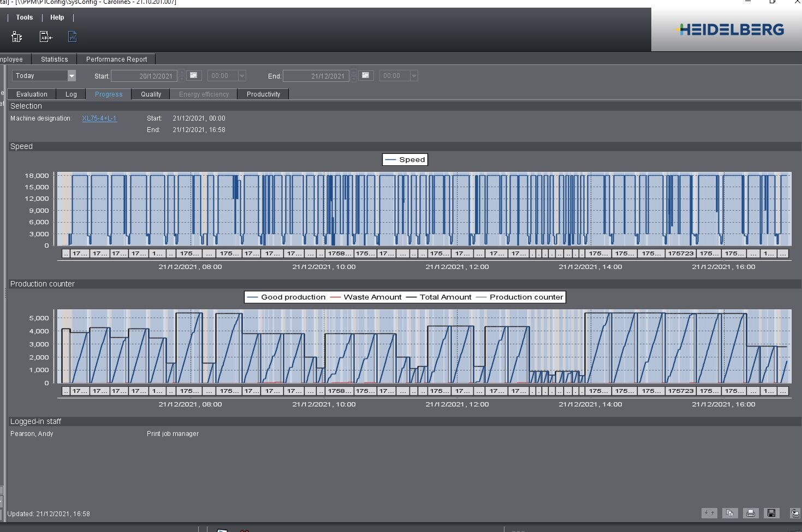
Task: Select the Performance Report tab
Action: click(116, 59)
